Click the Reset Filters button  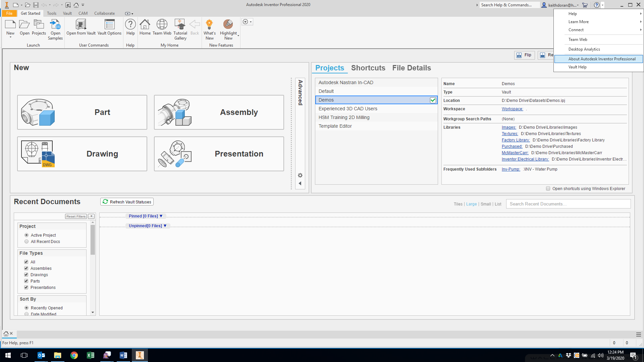[x=76, y=217]
